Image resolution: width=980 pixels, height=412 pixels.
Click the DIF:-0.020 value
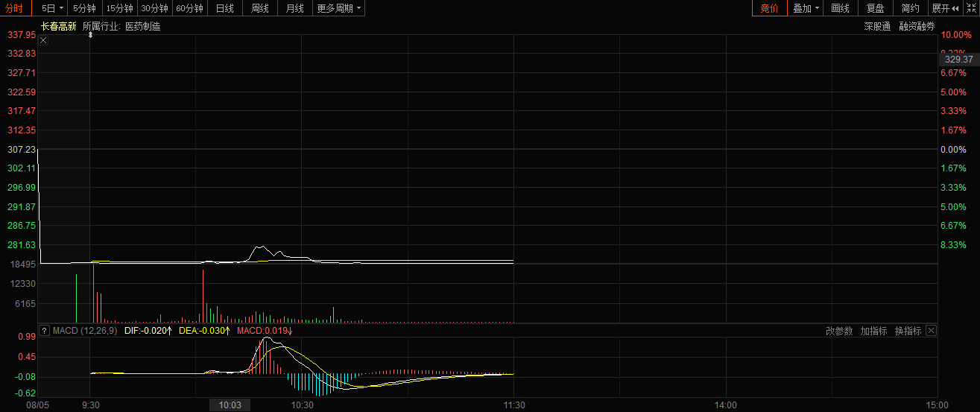[x=148, y=331]
